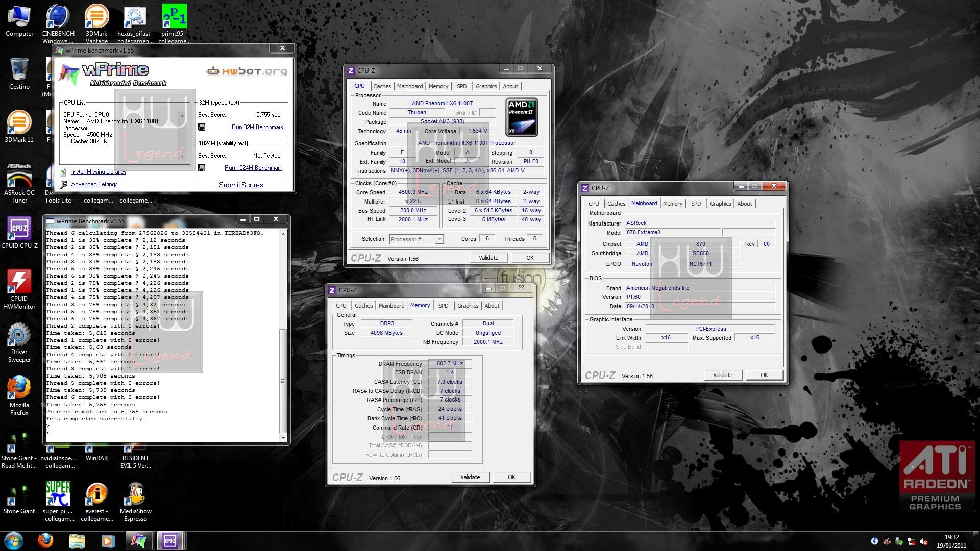Image resolution: width=980 pixels, height=551 pixels.
Task: Click scroll-down arrow in wPrime log
Action: 283,438
